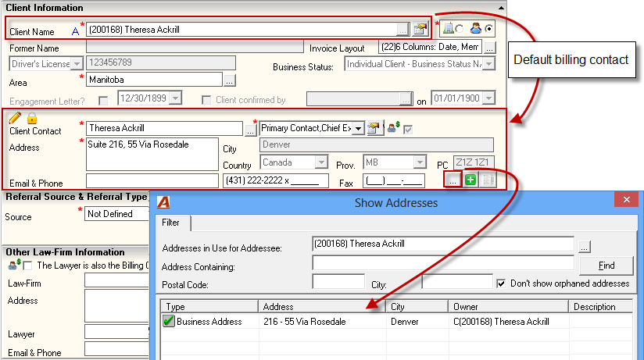This screenshot has width=644, height=360.
Task: Click the phone field (431) 222-2222
Action: [276, 180]
